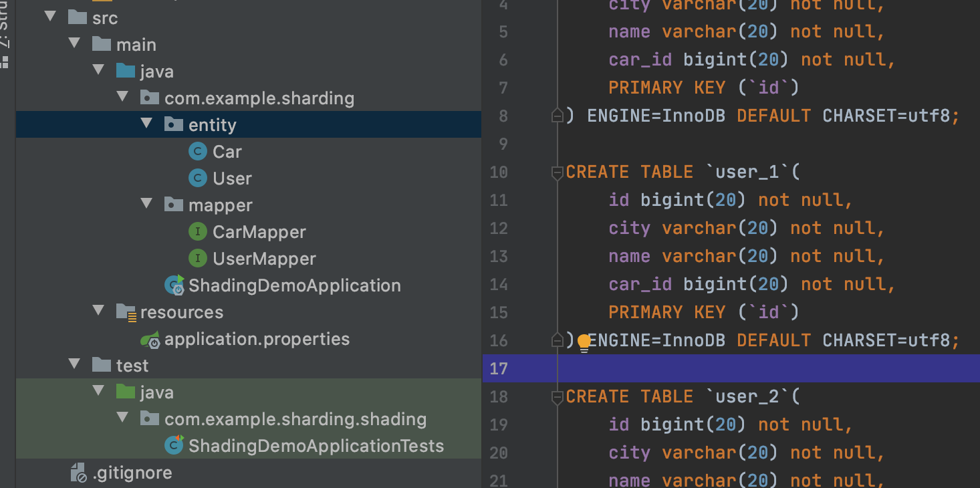
Task: Select the mapper package label
Action: click(x=221, y=205)
